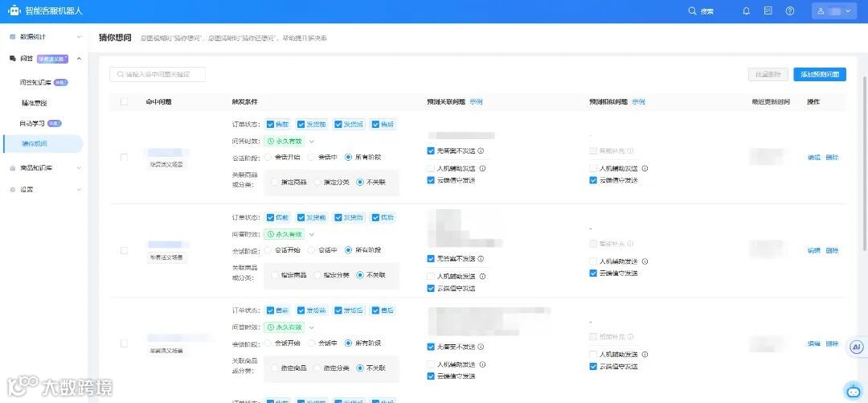Click info icon beside first row's 无答案不发送
Screen dimensions: 868x403
[481, 150]
